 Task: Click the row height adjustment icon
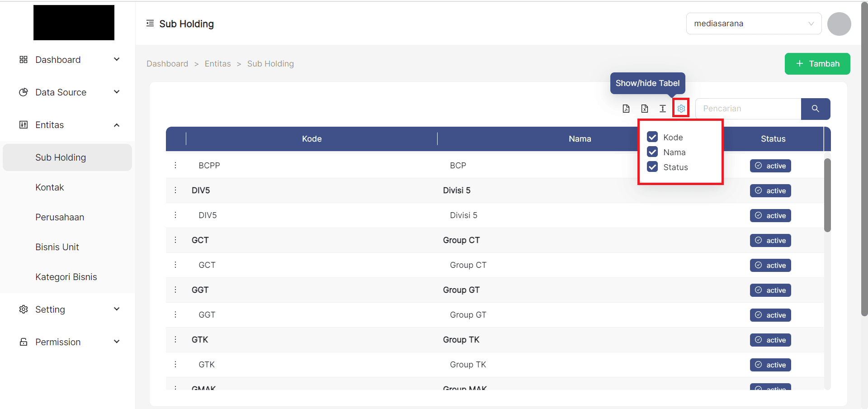tap(663, 109)
